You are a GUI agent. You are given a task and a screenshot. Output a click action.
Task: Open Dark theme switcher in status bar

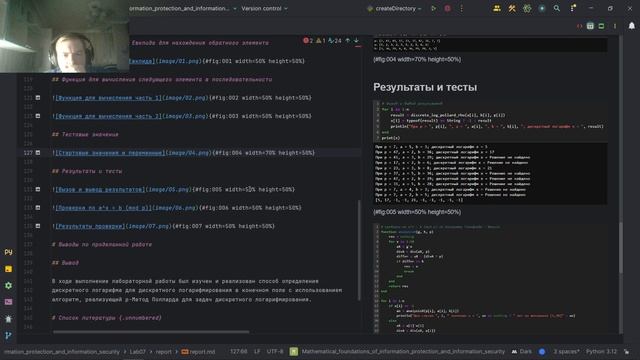click(522, 351)
